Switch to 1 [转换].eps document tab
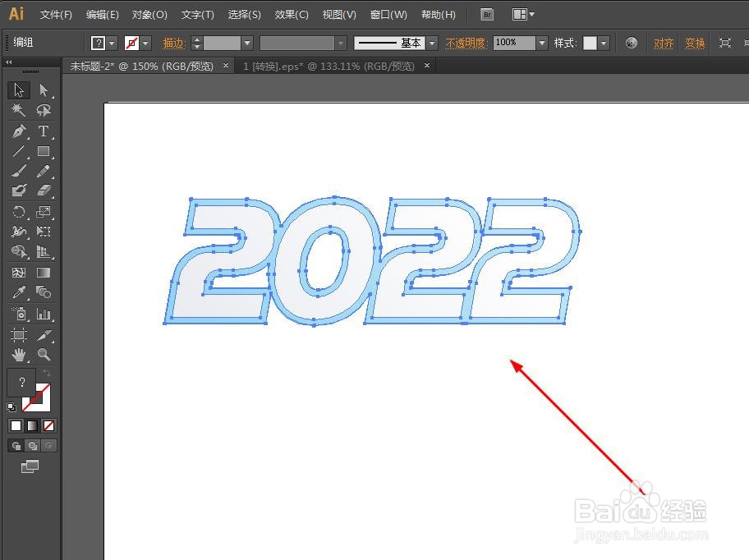749x560 pixels. click(x=329, y=67)
